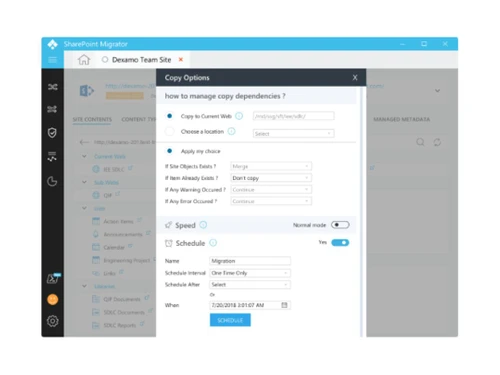Switch to the Content Types tab
Viewport: 500px width, 375px height.
(139, 119)
